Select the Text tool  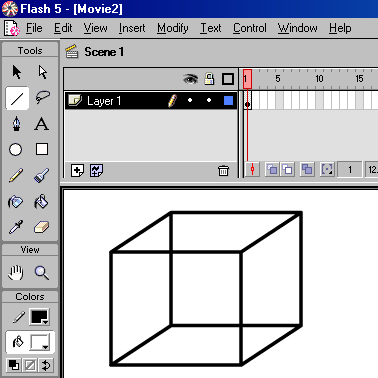[42, 124]
